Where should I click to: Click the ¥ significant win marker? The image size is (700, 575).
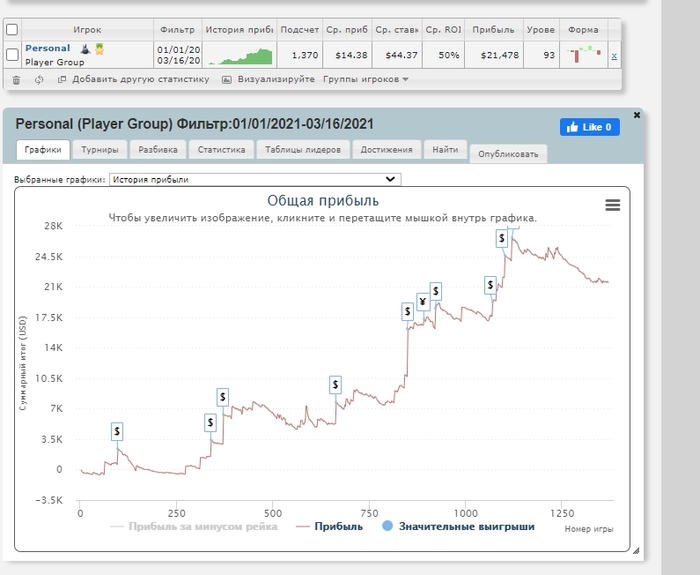[423, 302]
